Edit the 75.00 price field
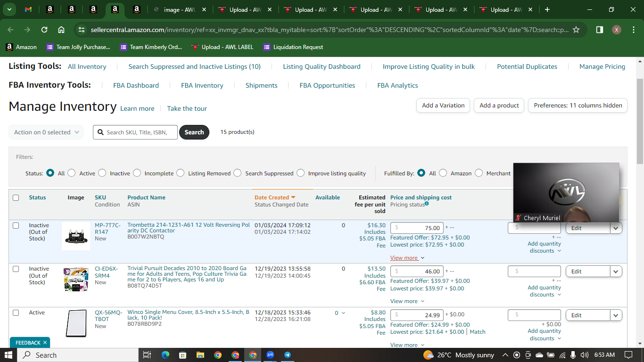644x362 pixels. 417,228
